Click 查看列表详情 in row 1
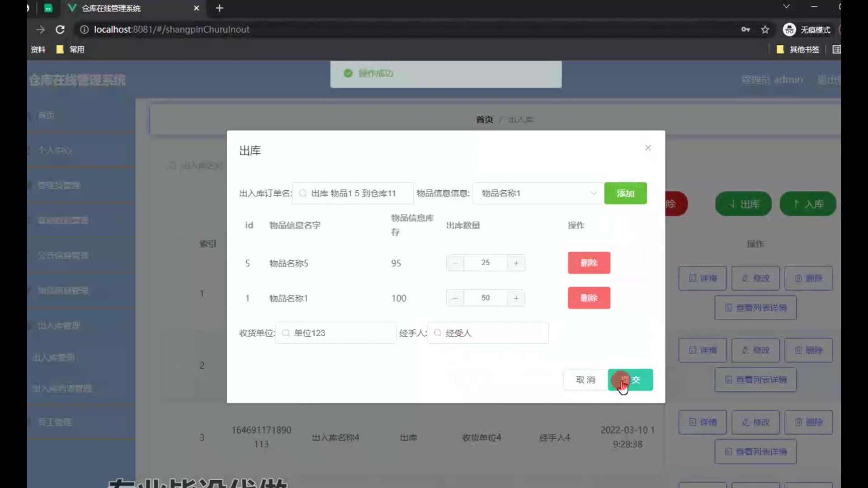 coord(755,308)
